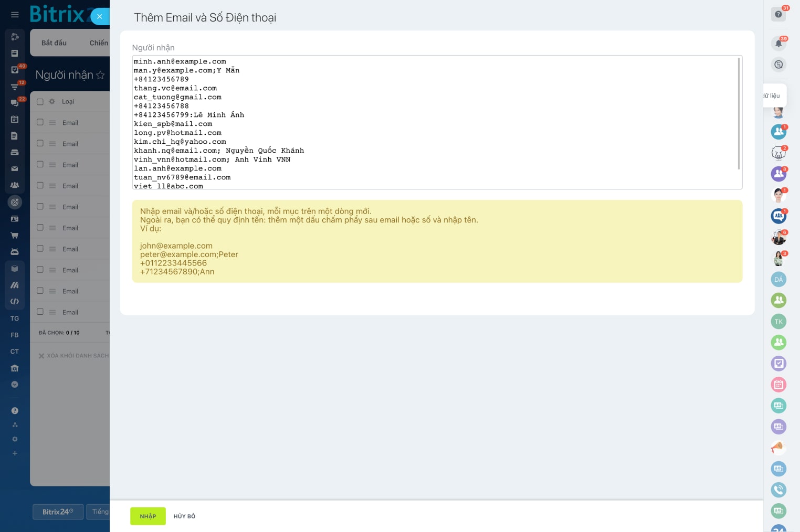Screen dimensions: 800x532
Task: Tick the fourth Email row checkbox
Action: click(40, 185)
